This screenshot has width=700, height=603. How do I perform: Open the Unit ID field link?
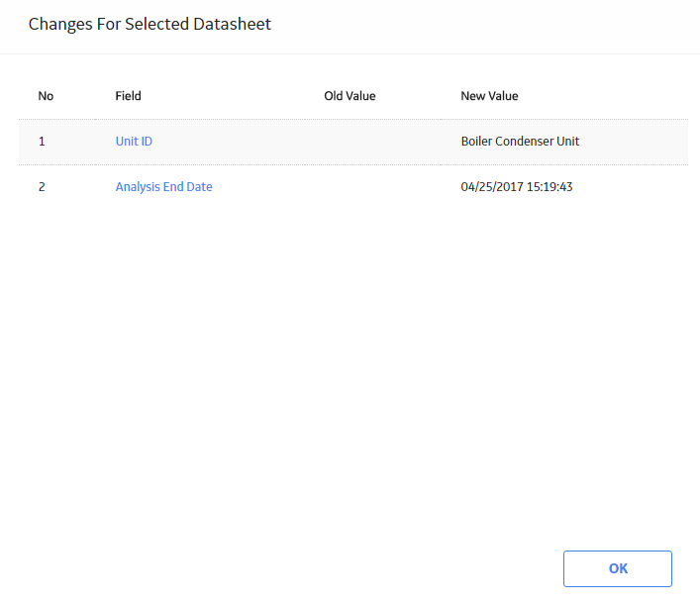click(x=134, y=141)
